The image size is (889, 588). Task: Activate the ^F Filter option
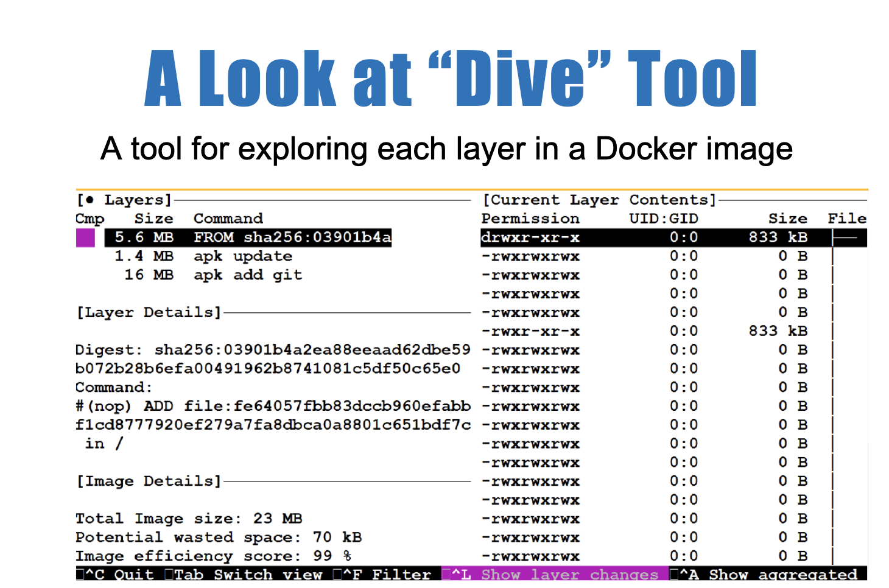tap(384, 574)
